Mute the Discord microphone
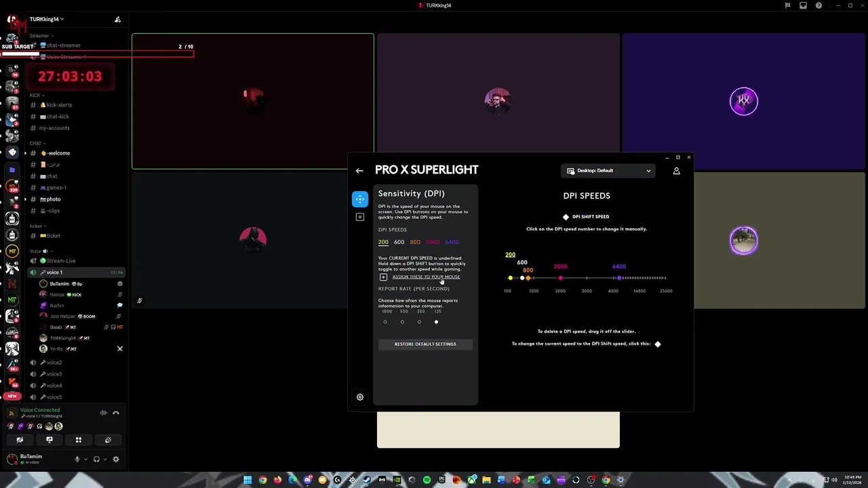 77,460
